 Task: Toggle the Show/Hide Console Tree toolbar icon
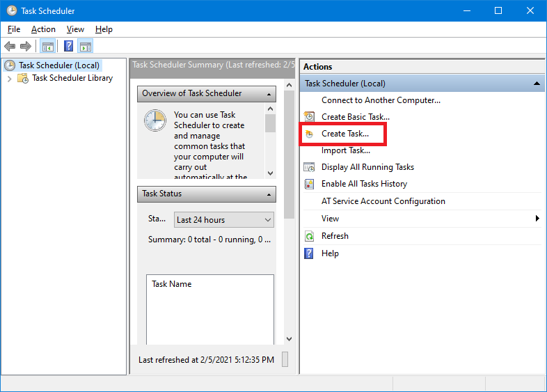tap(48, 46)
